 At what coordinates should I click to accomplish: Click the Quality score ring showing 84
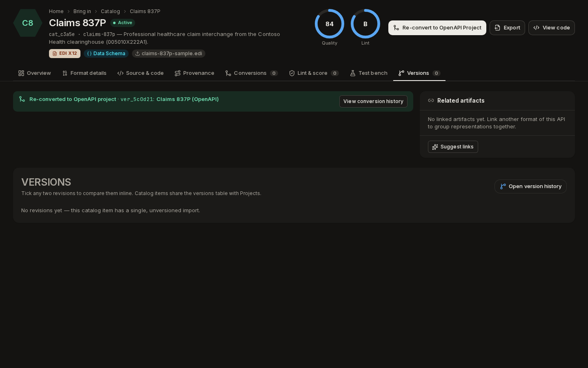pyautogui.click(x=330, y=24)
